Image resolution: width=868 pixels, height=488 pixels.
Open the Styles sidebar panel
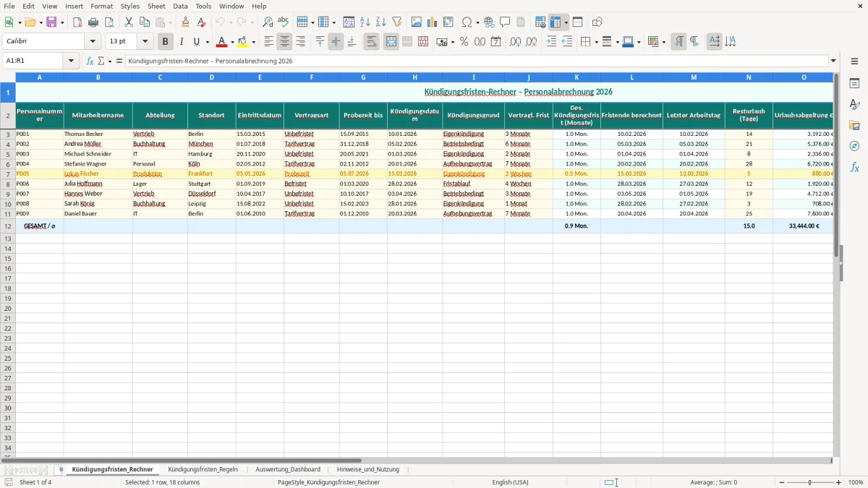(854, 105)
